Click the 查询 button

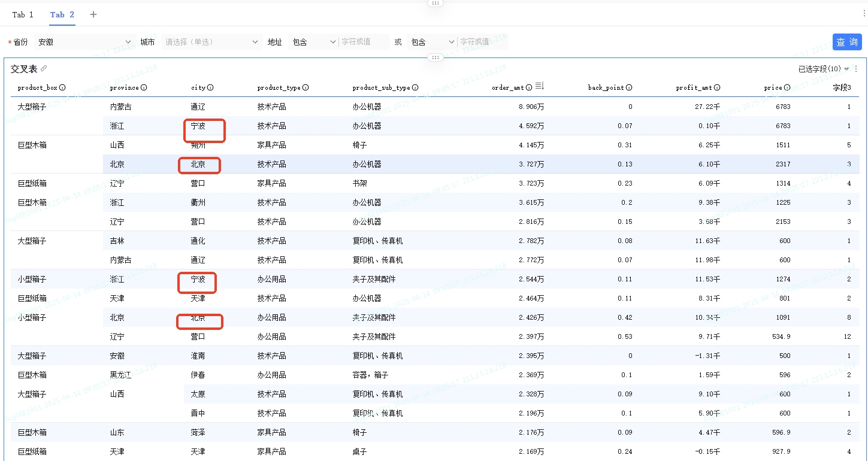tap(846, 42)
